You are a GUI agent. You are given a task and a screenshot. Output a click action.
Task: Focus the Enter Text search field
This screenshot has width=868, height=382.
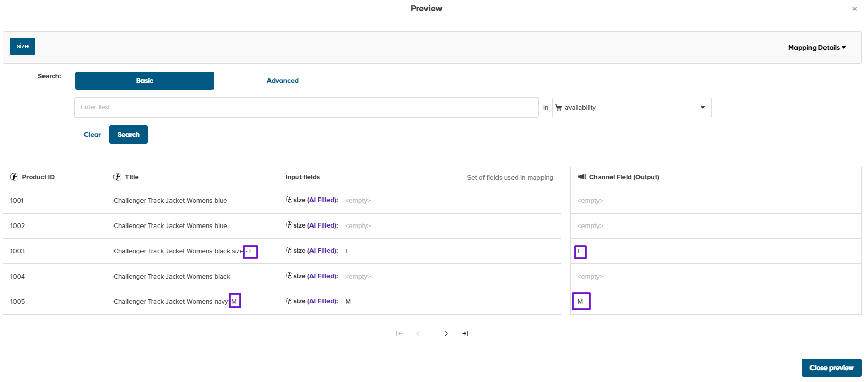click(x=306, y=107)
